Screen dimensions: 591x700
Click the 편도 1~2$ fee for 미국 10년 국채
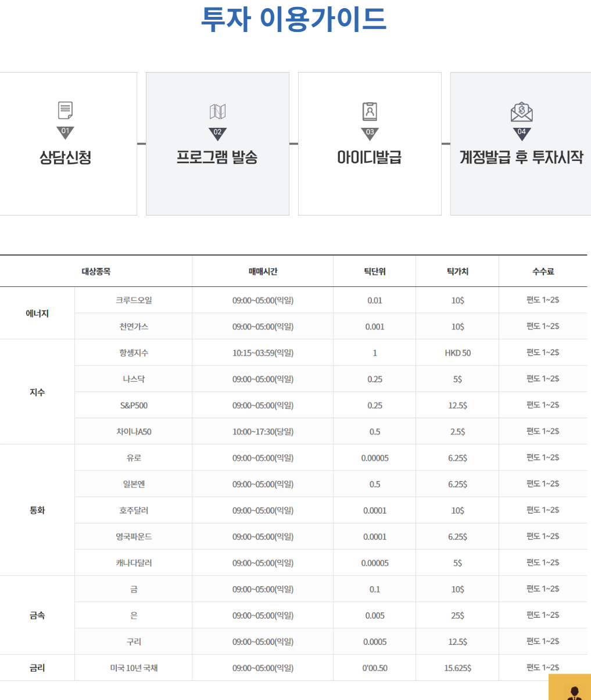543,667
